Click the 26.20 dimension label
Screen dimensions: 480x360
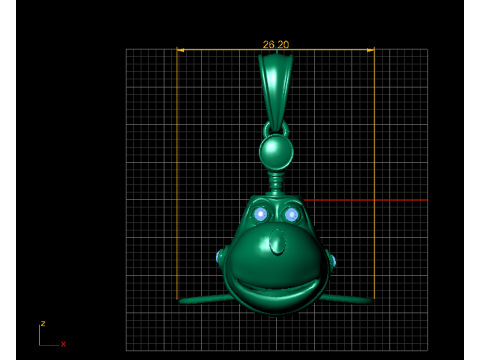276,44
